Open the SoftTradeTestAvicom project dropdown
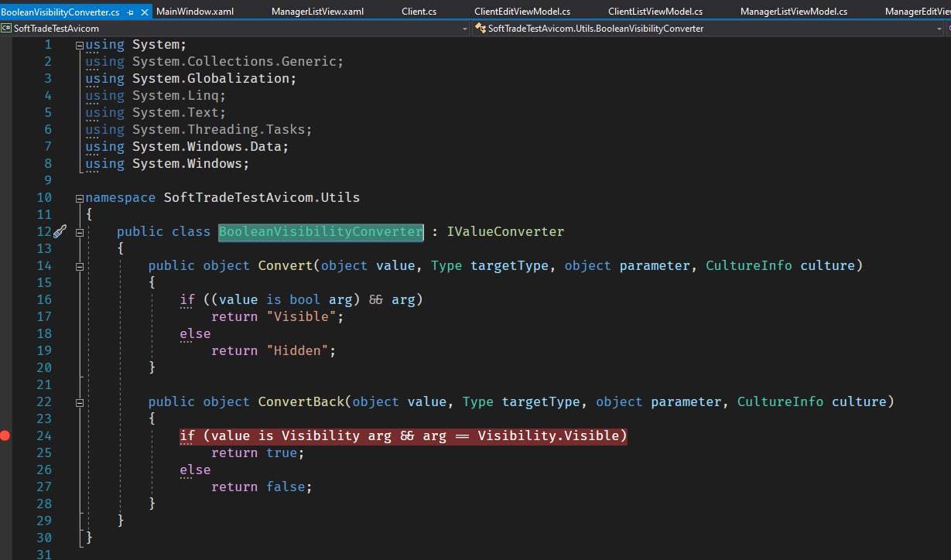 point(464,29)
